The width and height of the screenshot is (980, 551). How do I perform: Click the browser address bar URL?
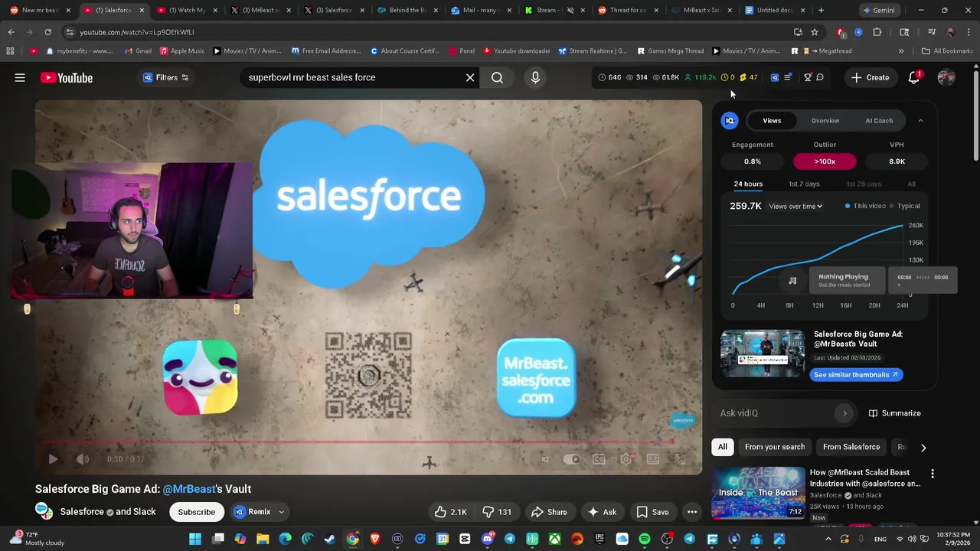click(138, 32)
